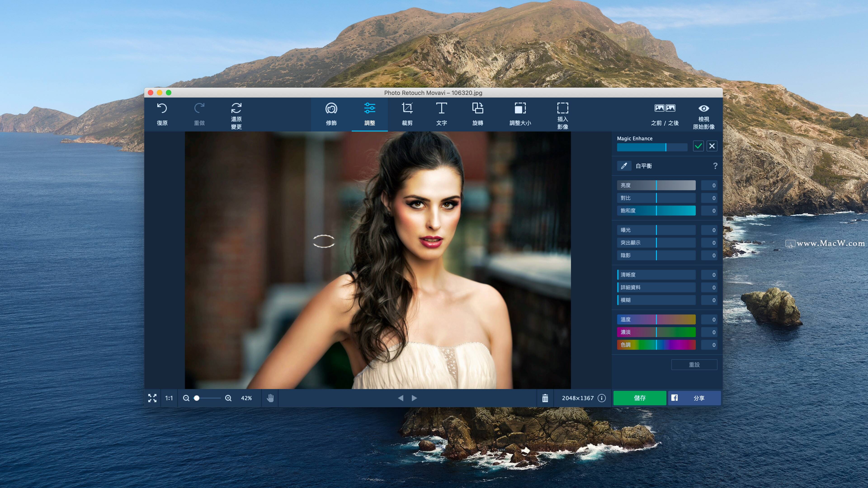Click the 曝光 exposure slider
Viewport: 868px width, 488px height.
(656, 230)
